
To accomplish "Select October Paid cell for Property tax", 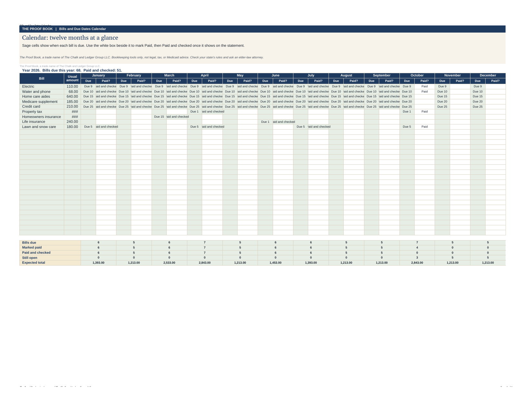I will [x=425, y=112].
